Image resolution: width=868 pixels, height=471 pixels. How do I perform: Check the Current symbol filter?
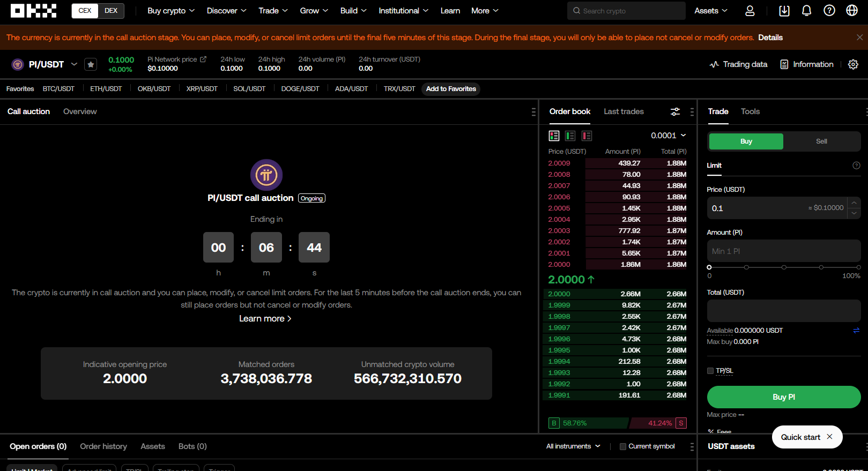tap(622, 446)
